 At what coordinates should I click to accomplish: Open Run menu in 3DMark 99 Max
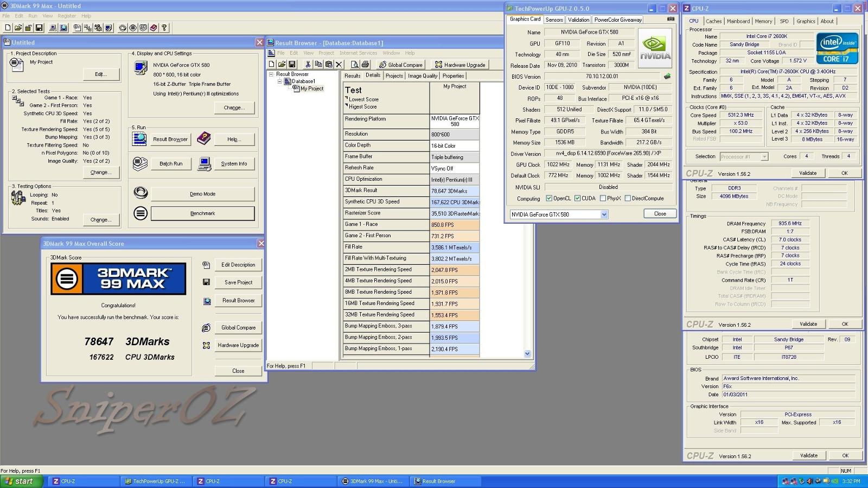pyautogui.click(x=33, y=16)
